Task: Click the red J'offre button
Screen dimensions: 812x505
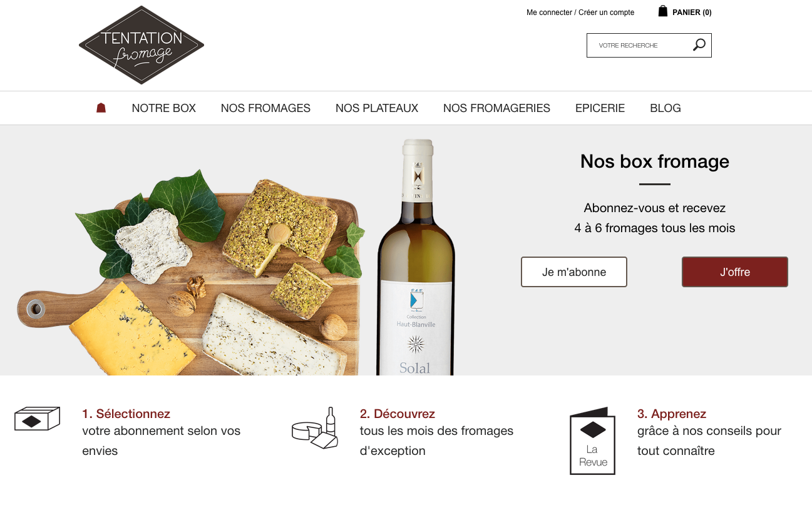Action: tap(735, 272)
